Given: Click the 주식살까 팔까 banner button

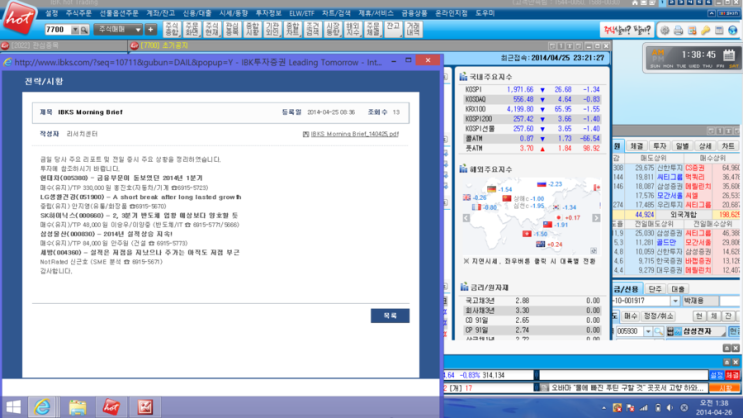Looking at the screenshot, I should [627, 30].
